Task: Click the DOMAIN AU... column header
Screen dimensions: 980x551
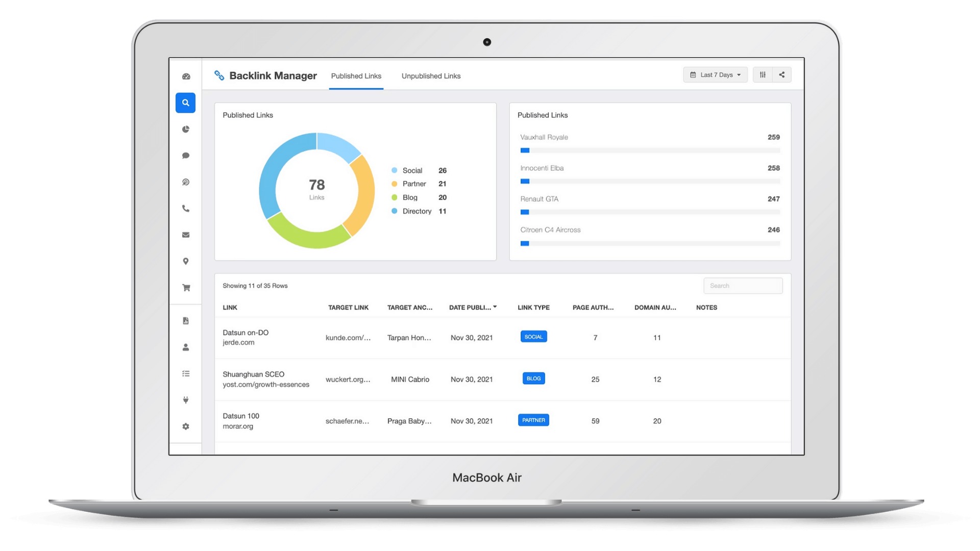Action: (x=655, y=308)
